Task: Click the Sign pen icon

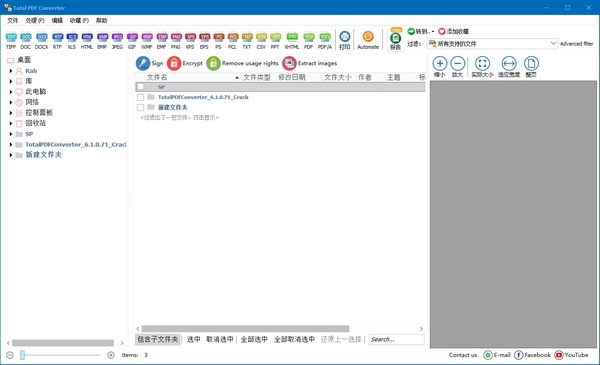Action: (143, 63)
